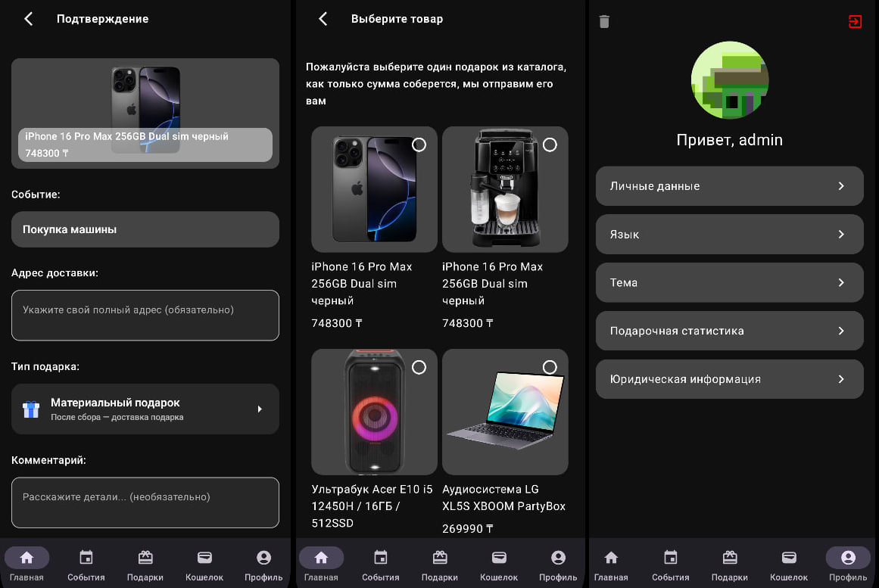879x588 pixels.
Task: Tap the iPhone product photo in the catalog
Action: 374,189
